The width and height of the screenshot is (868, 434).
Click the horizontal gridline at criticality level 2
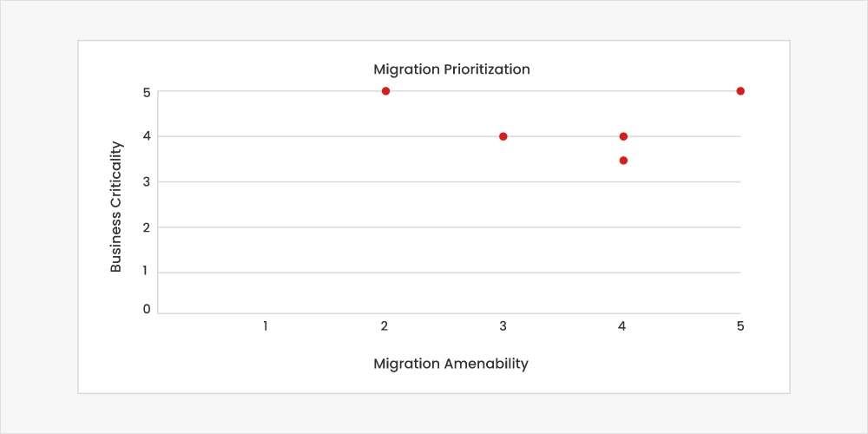pyautogui.click(x=451, y=227)
